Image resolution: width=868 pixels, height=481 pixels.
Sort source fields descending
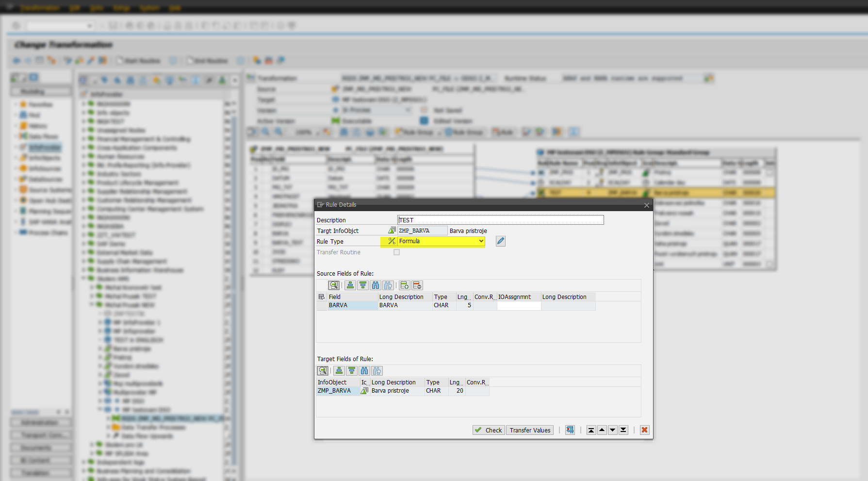tap(363, 285)
